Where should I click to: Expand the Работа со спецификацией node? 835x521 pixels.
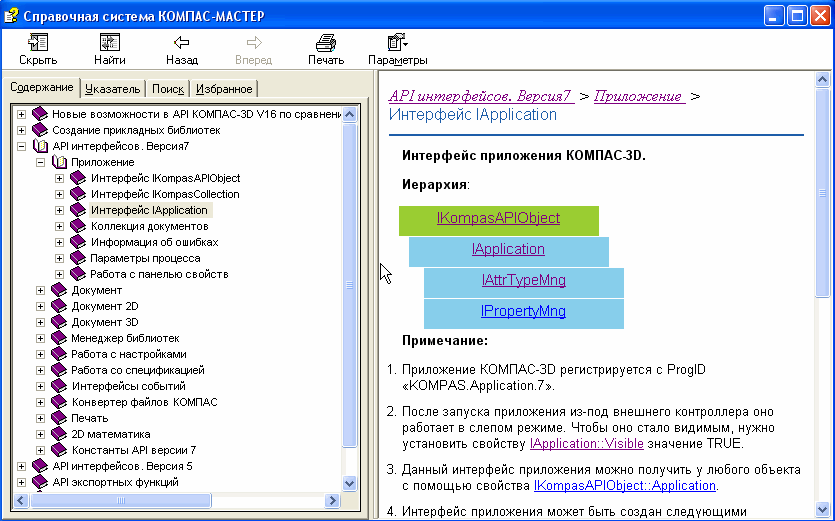click(x=40, y=370)
